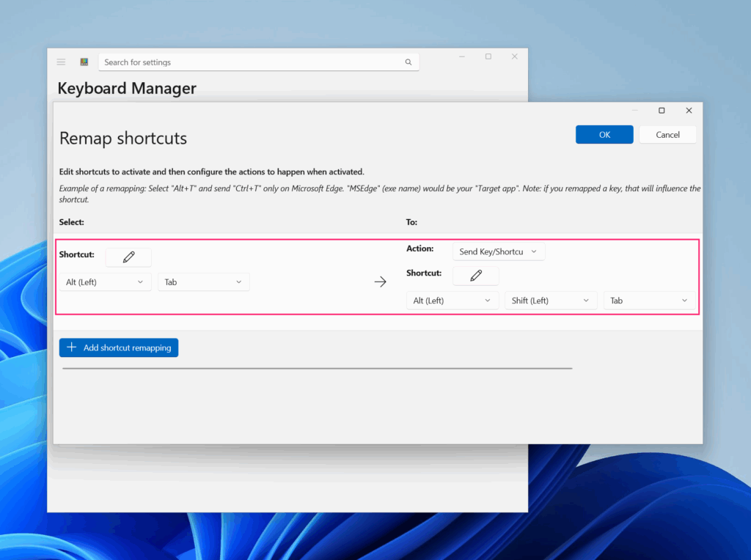Click the 'To:' column label
Screen dimensions: 751x560
coord(411,222)
